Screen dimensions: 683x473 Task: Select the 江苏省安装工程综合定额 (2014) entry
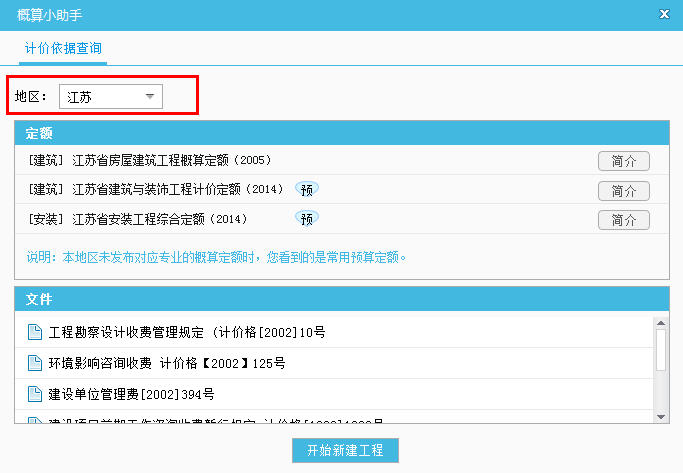[x=158, y=218]
